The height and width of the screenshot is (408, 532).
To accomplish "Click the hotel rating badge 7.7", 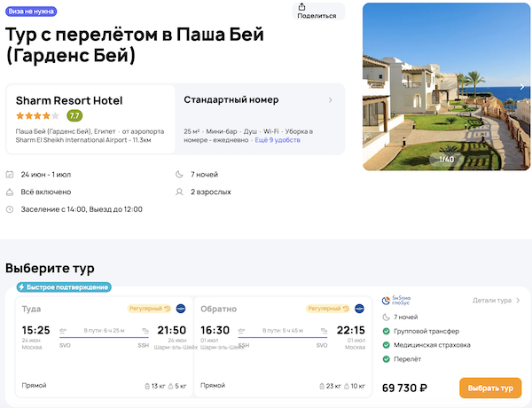I will click(74, 116).
